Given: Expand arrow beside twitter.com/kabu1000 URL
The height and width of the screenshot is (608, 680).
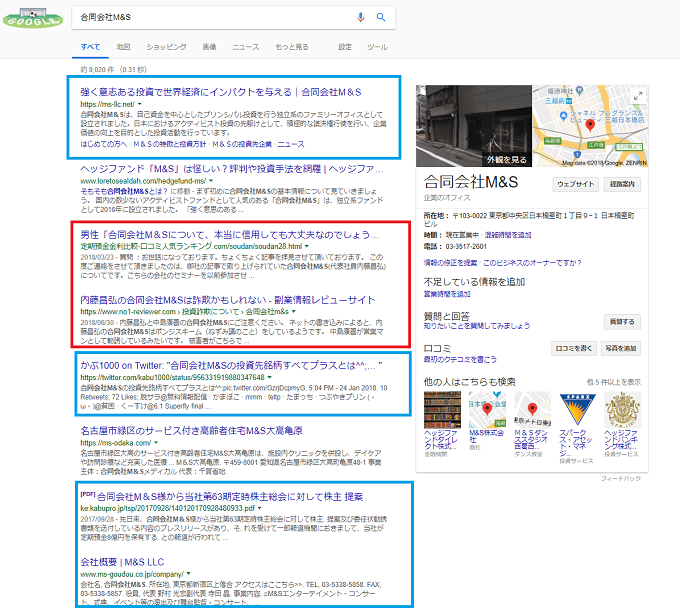Looking at the screenshot, I should [269, 378].
